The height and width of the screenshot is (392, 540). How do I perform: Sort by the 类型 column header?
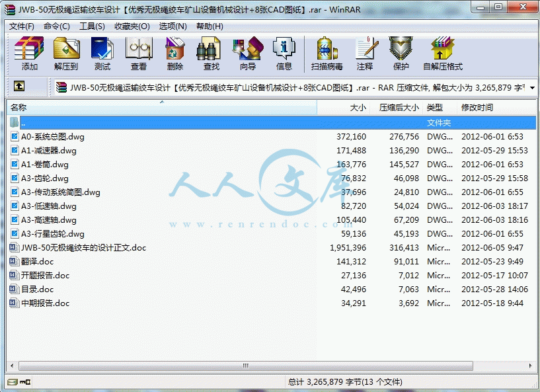click(x=440, y=108)
